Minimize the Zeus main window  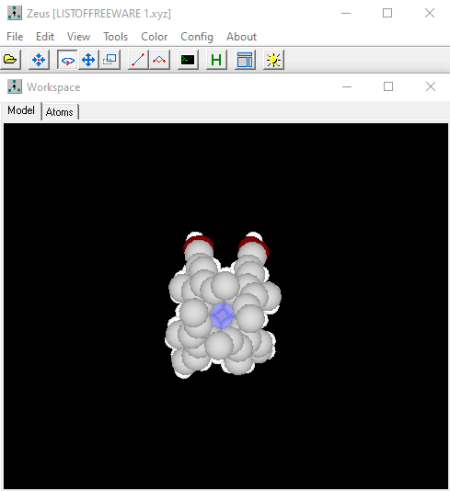point(346,13)
